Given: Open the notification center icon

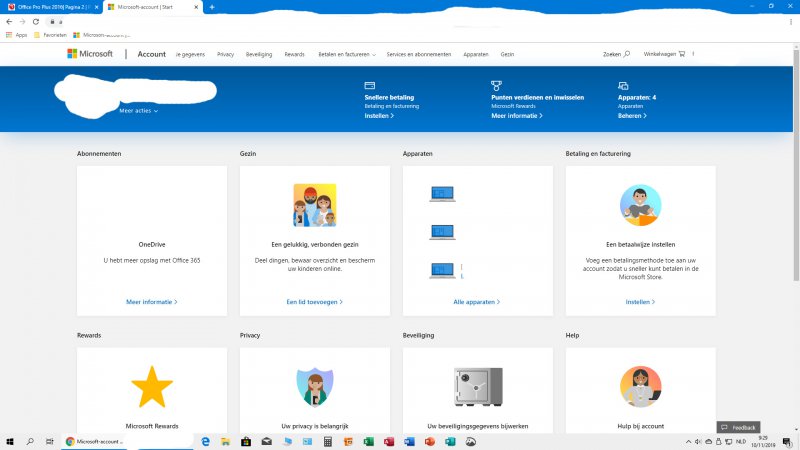Looking at the screenshot, I should (788, 442).
